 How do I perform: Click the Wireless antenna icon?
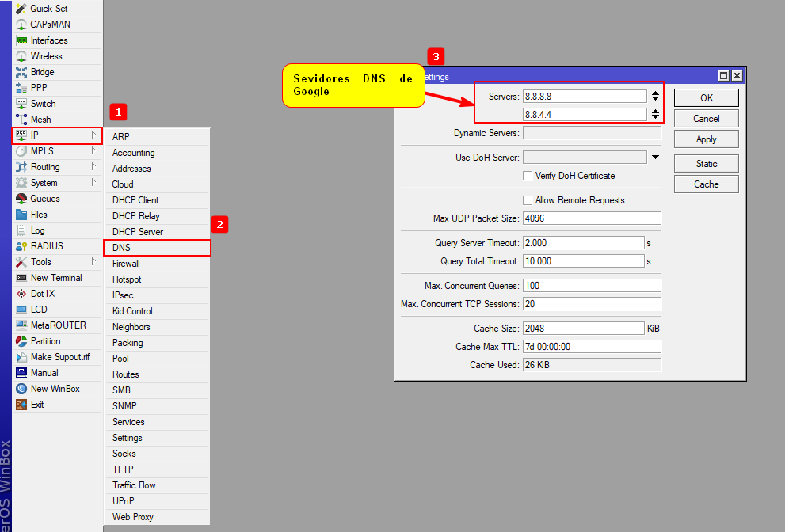(x=21, y=56)
